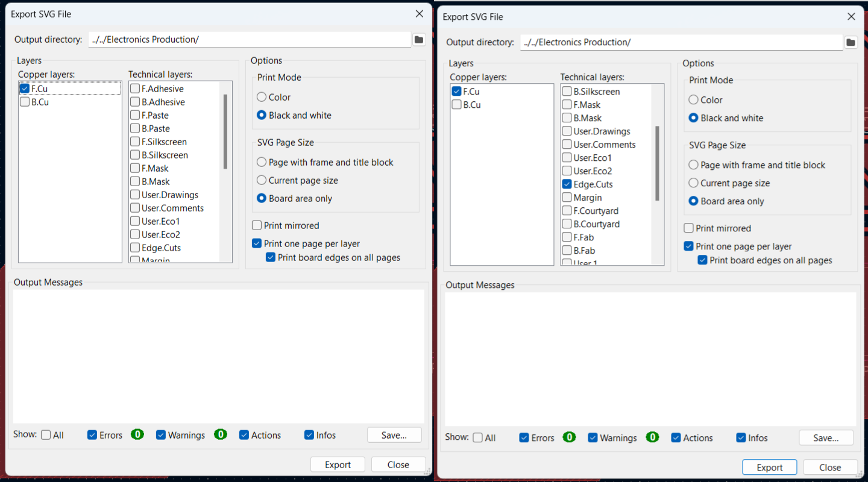The height and width of the screenshot is (482, 868).
Task: Click Close button in right dialog
Action: 830,468
